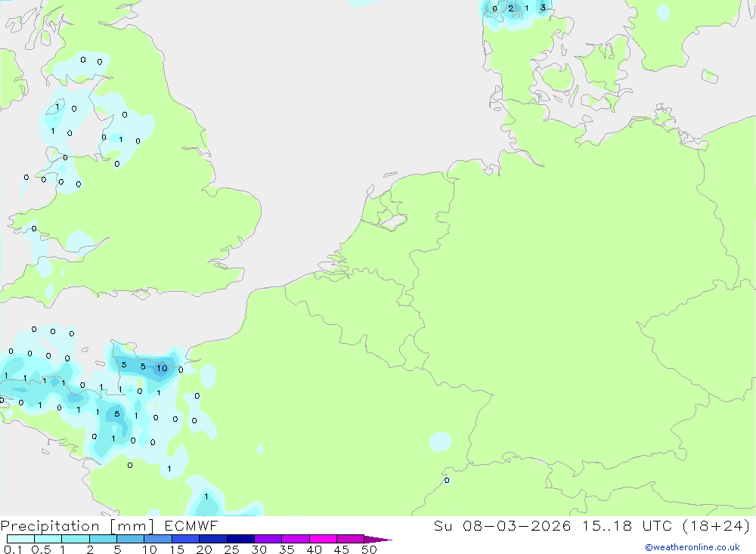Click the '15..18 UTC' time range text
This screenshot has height=554, width=756.
627,526
